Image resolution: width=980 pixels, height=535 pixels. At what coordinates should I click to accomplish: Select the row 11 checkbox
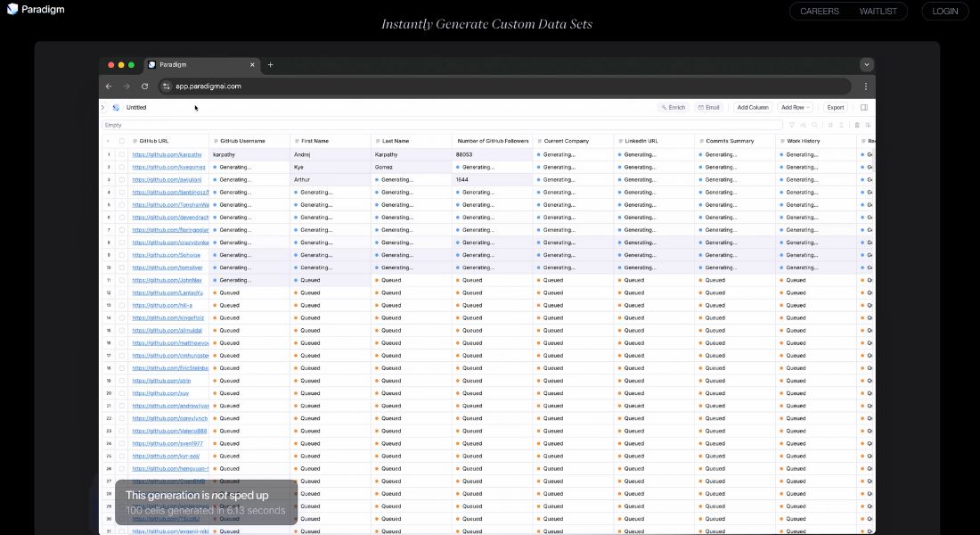click(122, 280)
